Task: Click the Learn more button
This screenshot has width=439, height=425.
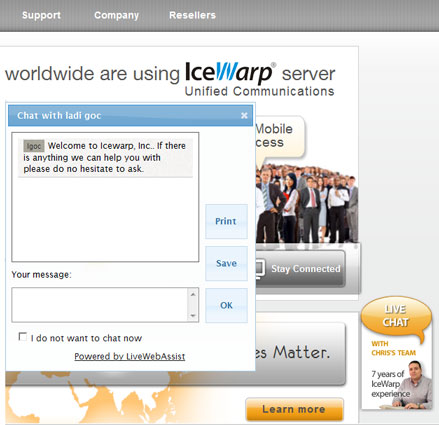Action: [294, 409]
